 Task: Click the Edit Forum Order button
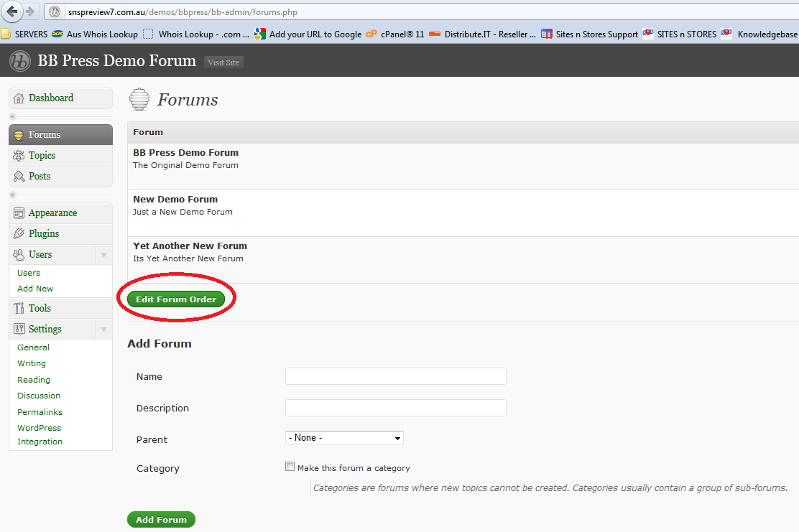click(176, 299)
